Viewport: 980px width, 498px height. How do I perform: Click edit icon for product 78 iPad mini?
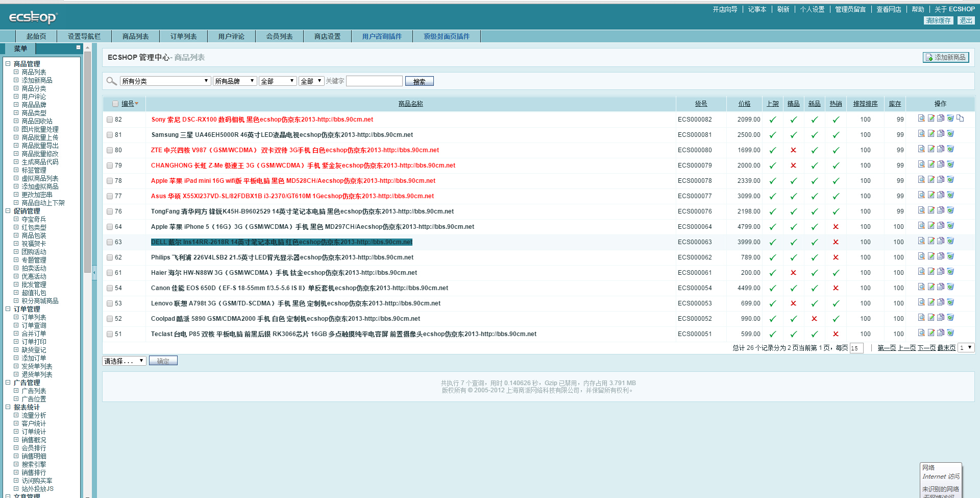tap(931, 179)
